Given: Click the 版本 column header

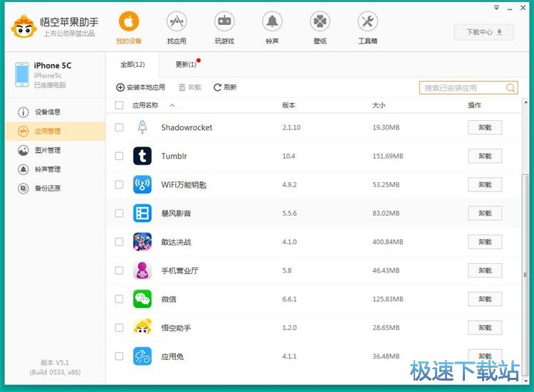Looking at the screenshot, I should point(288,105).
